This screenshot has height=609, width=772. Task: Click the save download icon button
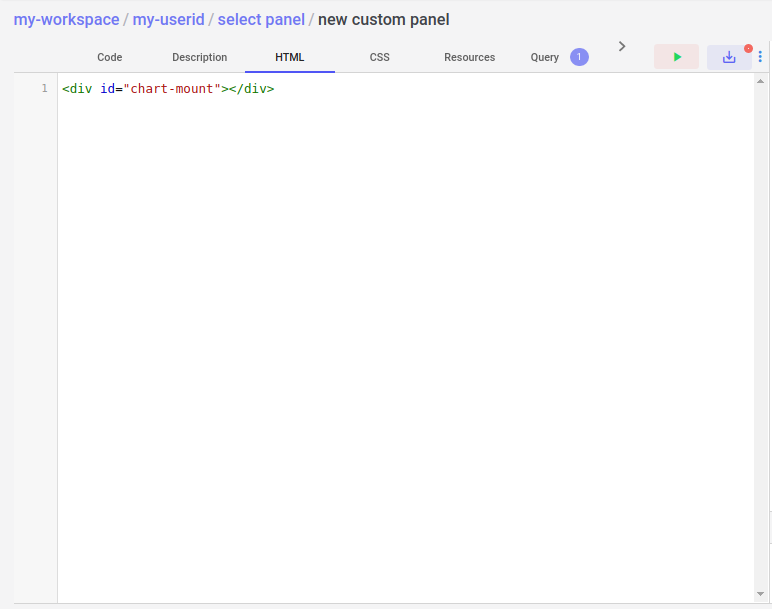point(729,57)
